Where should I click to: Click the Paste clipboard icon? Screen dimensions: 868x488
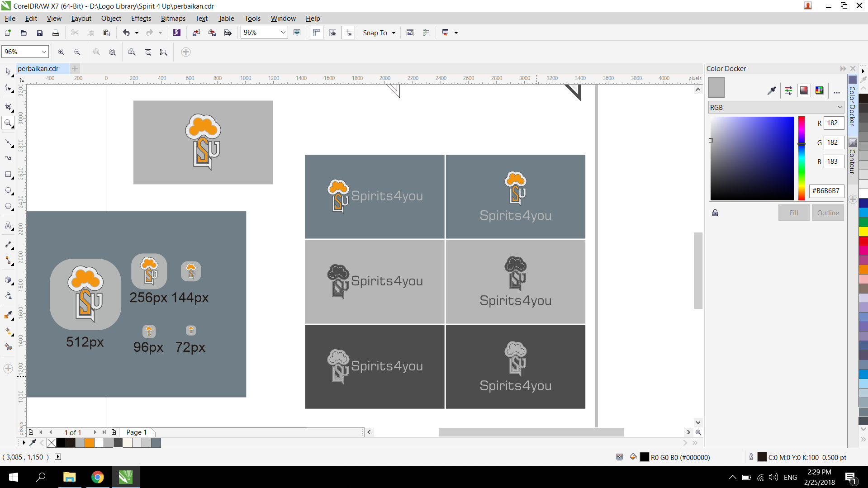point(107,33)
